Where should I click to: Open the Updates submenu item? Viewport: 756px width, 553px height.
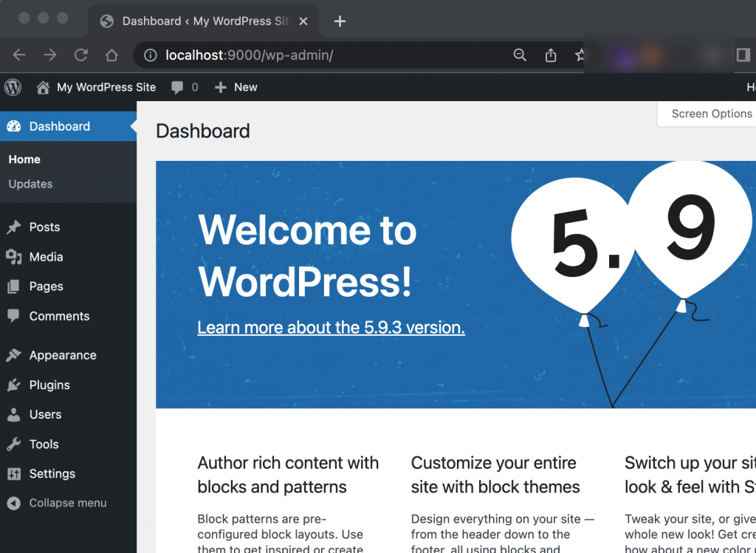click(x=30, y=184)
